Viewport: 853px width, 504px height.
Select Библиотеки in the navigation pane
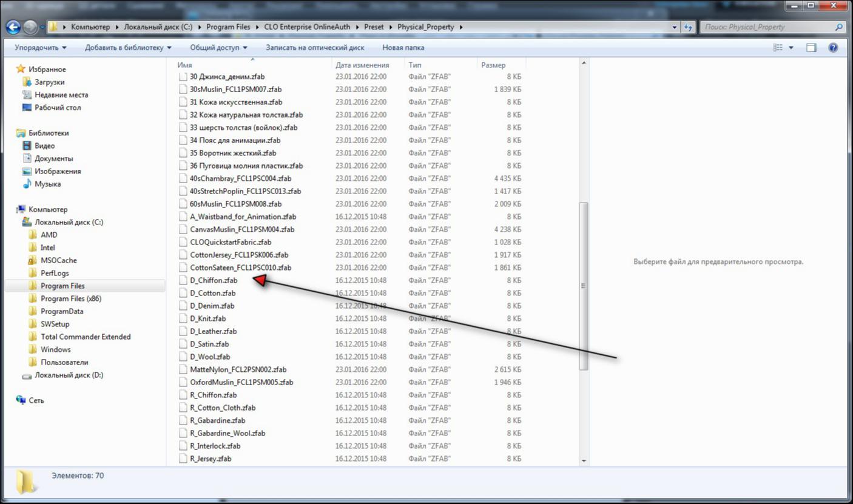click(x=49, y=133)
